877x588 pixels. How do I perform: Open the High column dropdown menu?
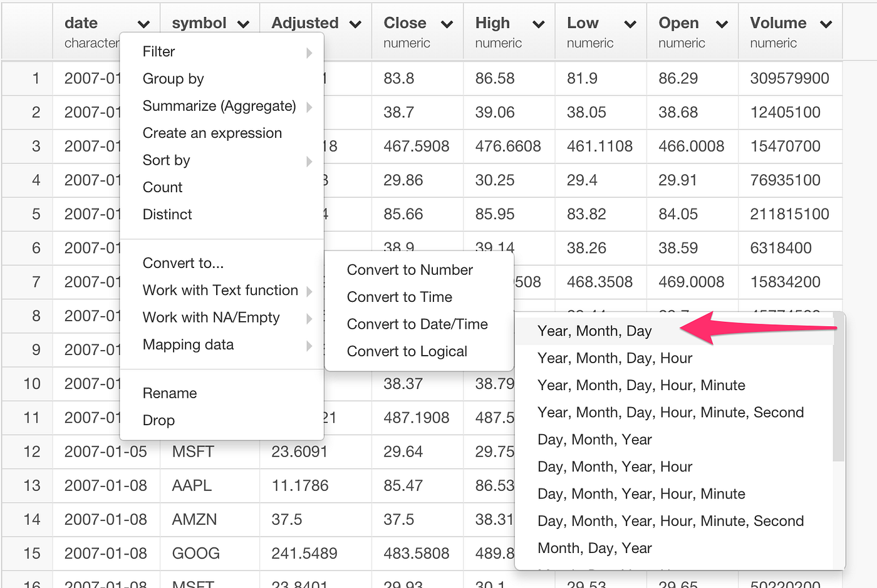(x=539, y=23)
